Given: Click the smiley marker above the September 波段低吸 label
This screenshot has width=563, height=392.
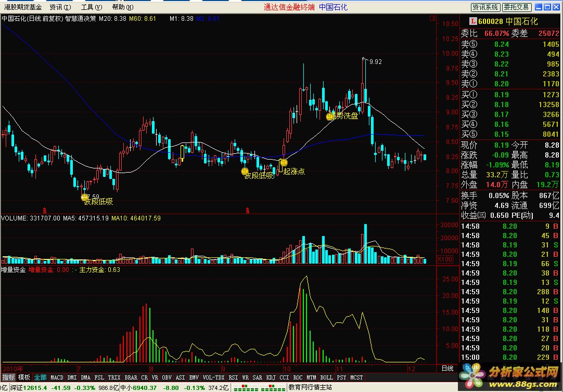Looking at the screenshot, I should coord(245,172).
